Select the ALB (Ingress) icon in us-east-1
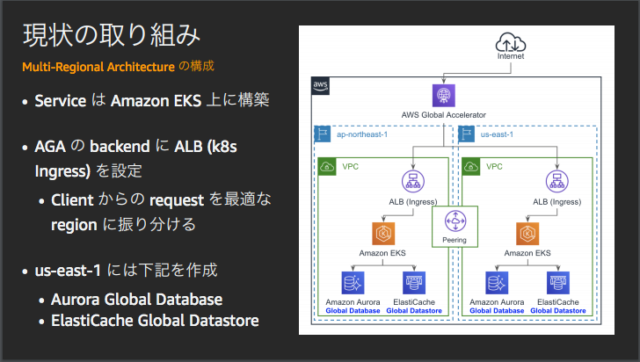Viewport: 640px width, 362px height. pyautogui.click(x=557, y=181)
